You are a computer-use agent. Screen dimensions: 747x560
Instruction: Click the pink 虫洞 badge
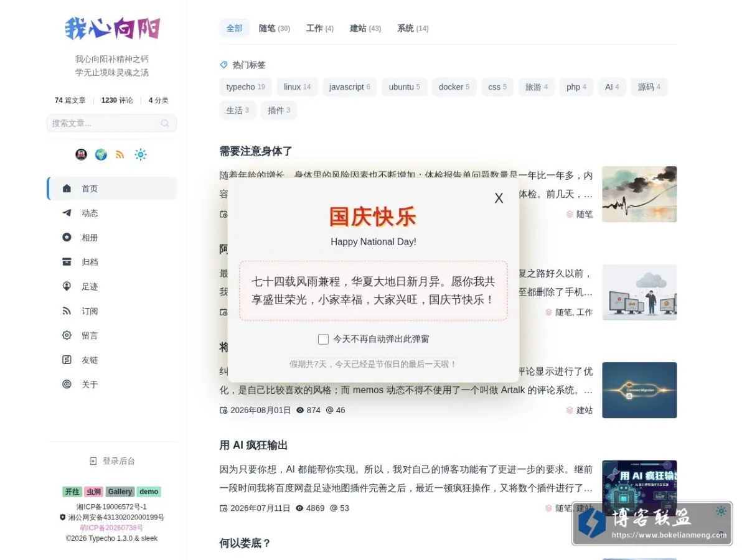click(x=94, y=492)
